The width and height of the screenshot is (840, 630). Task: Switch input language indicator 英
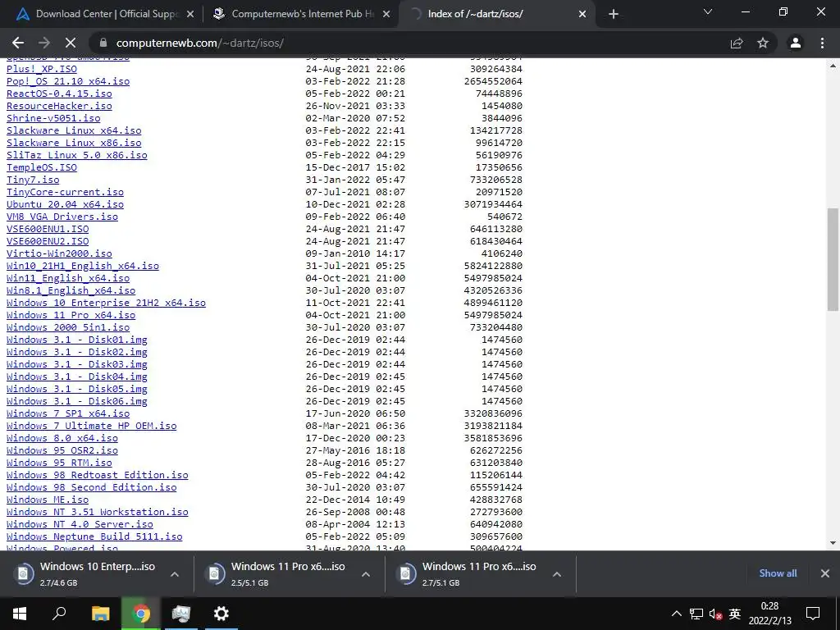[735, 614]
